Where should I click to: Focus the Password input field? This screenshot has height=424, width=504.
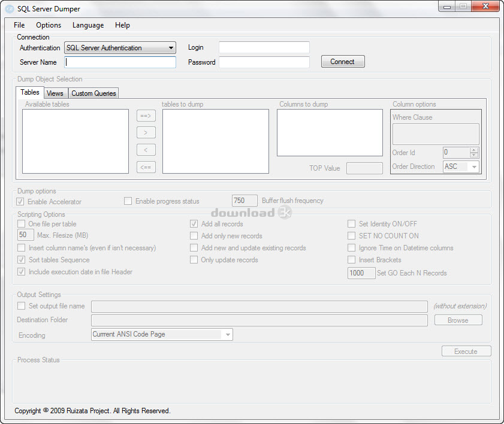tap(264, 62)
